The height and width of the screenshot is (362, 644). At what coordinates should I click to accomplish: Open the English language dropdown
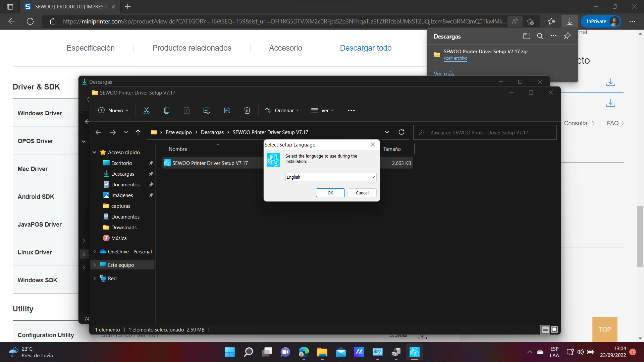(x=331, y=177)
